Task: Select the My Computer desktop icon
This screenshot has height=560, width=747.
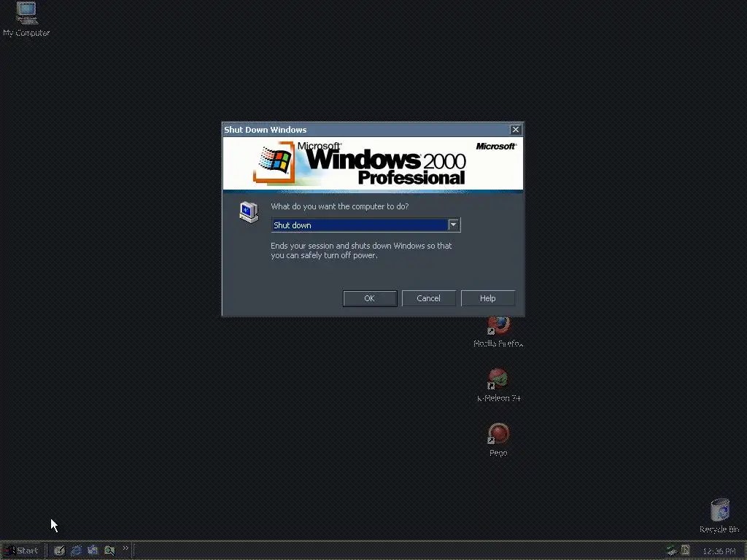Action: point(26,19)
